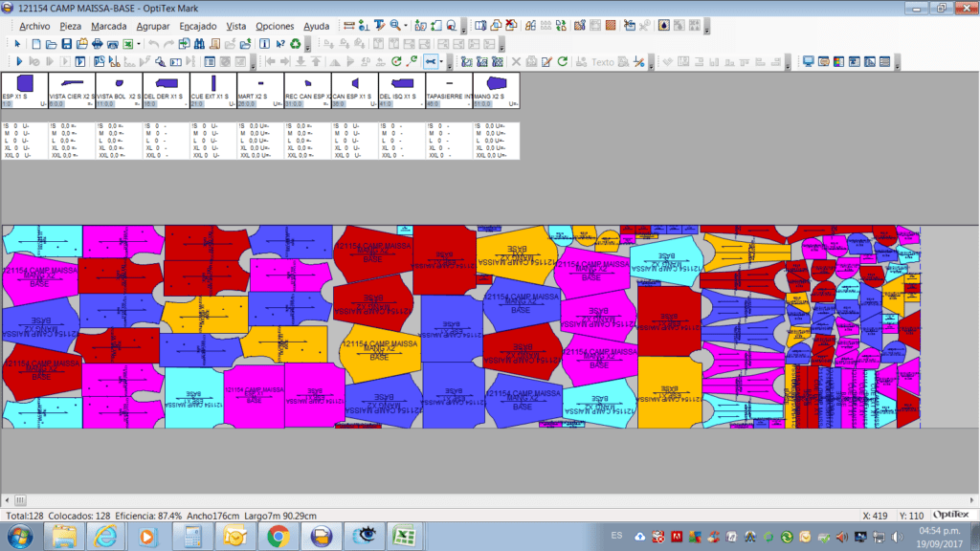Click the Print icon in toolbar
This screenshot has height=551, width=980.
pos(98,44)
